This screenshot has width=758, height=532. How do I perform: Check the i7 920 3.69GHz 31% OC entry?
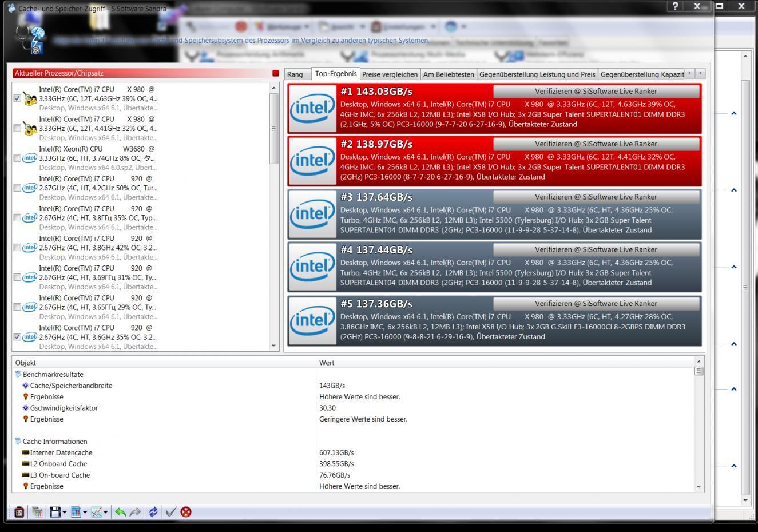17,277
